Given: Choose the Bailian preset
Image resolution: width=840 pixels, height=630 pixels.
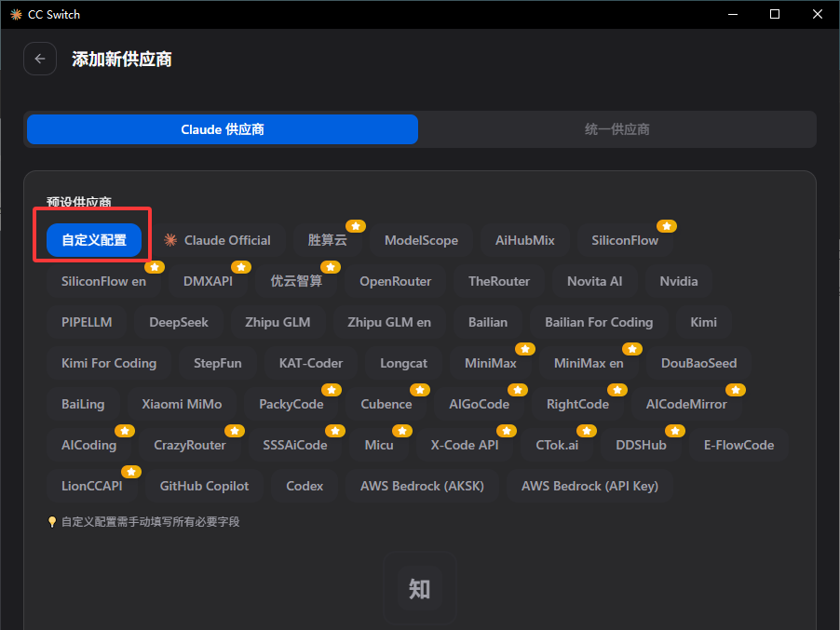Looking at the screenshot, I should (487, 322).
